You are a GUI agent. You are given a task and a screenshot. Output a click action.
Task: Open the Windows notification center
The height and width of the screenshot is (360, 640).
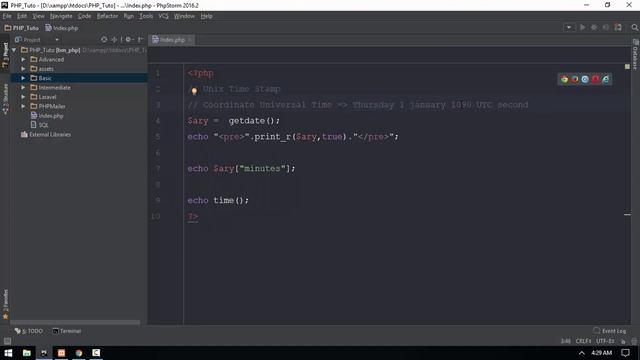click(x=625, y=353)
